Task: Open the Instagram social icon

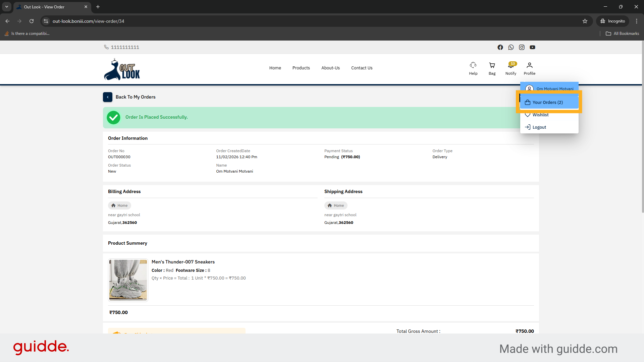Action: click(x=522, y=47)
